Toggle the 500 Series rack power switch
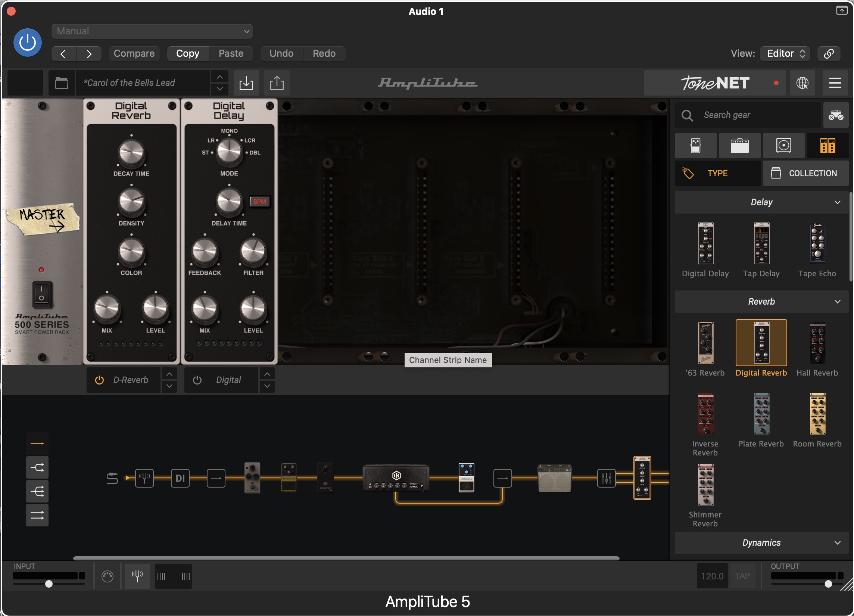 (x=42, y=295)
